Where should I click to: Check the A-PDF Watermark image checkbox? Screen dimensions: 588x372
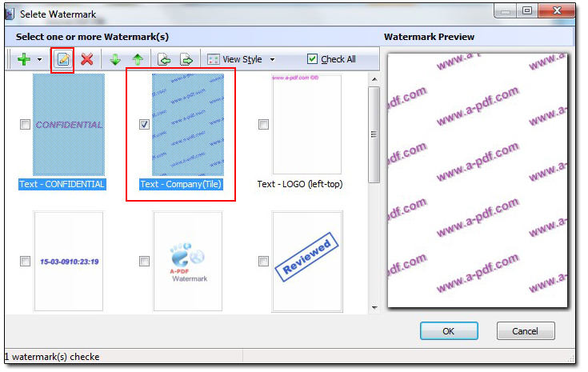coord(144,261)
